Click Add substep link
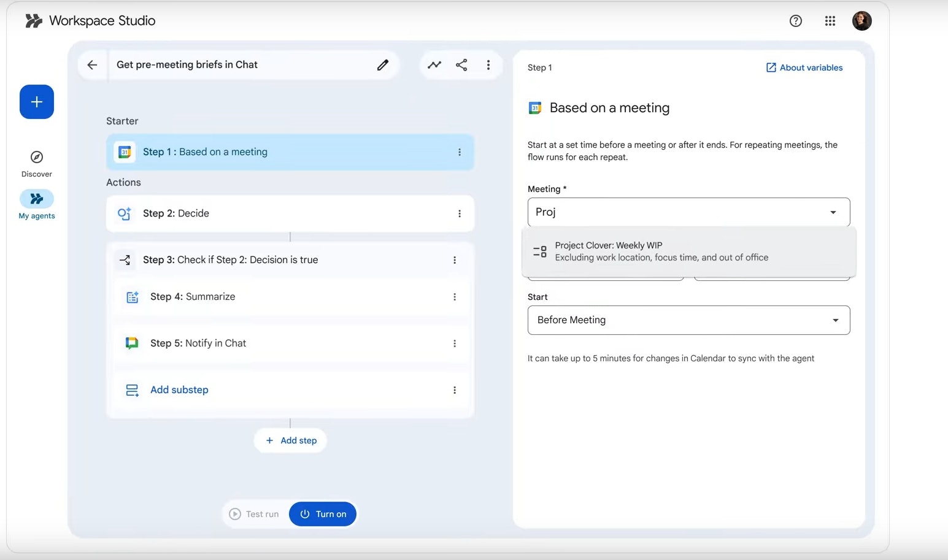The image size is (948, 560). coord(179,390)
